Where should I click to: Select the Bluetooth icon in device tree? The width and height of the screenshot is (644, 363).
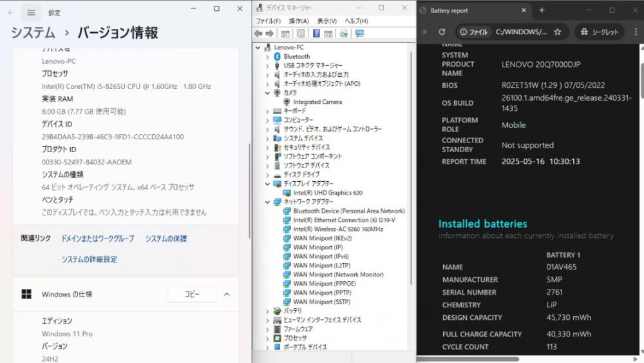click(277, 56)
